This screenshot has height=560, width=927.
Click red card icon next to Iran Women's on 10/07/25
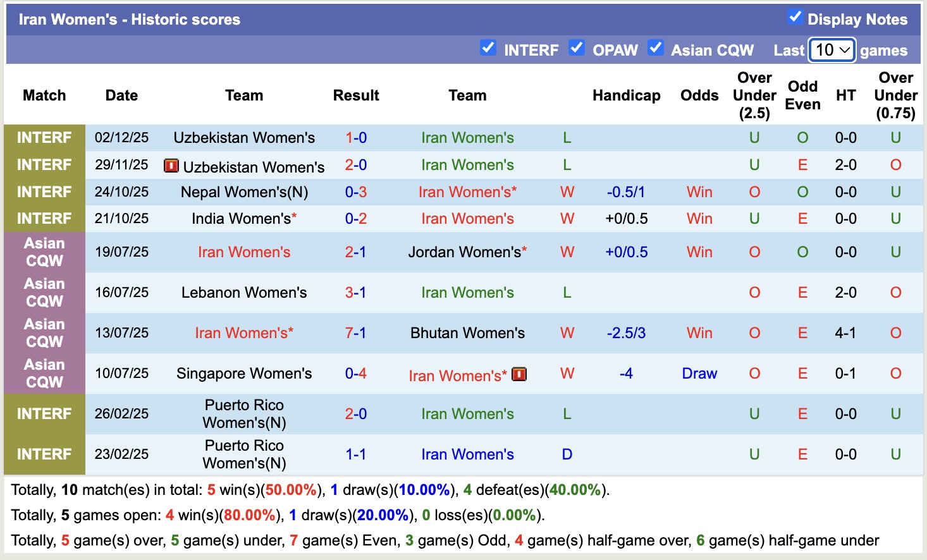click(519, 374)
